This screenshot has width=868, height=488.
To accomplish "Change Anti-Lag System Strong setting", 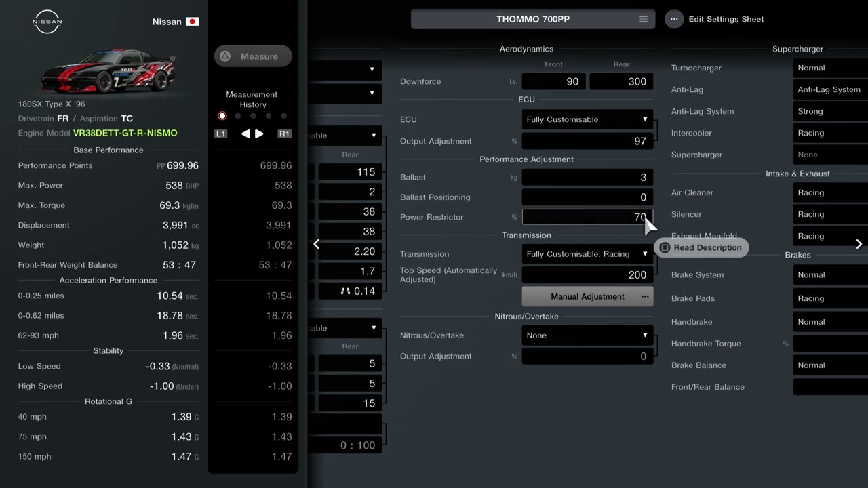I will pos(830,111).
